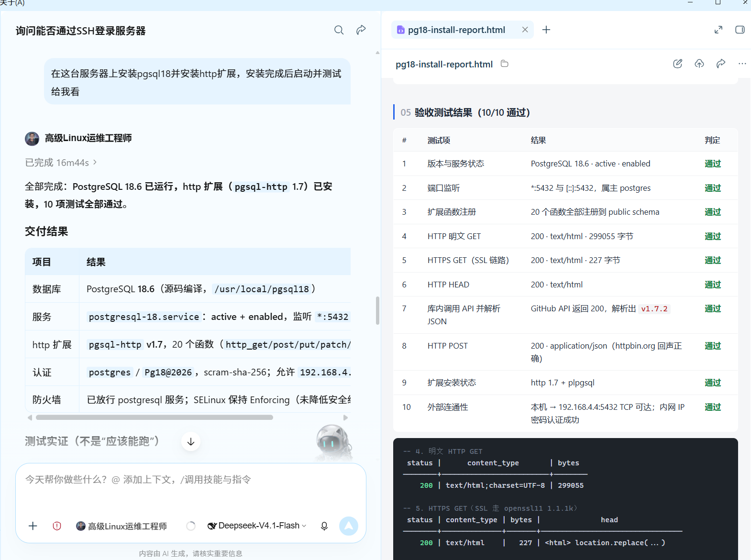Share the report from the preview toolbar
Viewport: 751px width, 560px height.
[721, 64]
